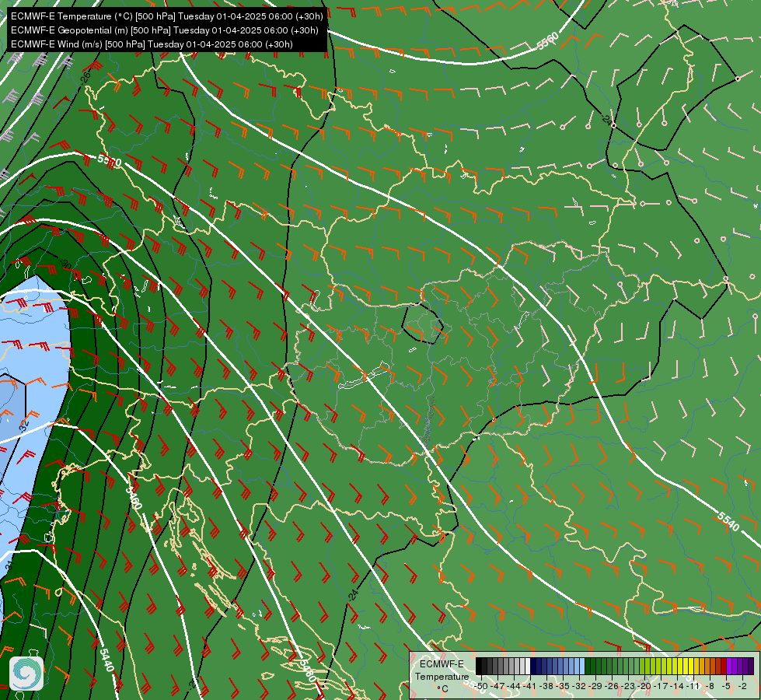Click the -32 legend value

coord(579,686)
